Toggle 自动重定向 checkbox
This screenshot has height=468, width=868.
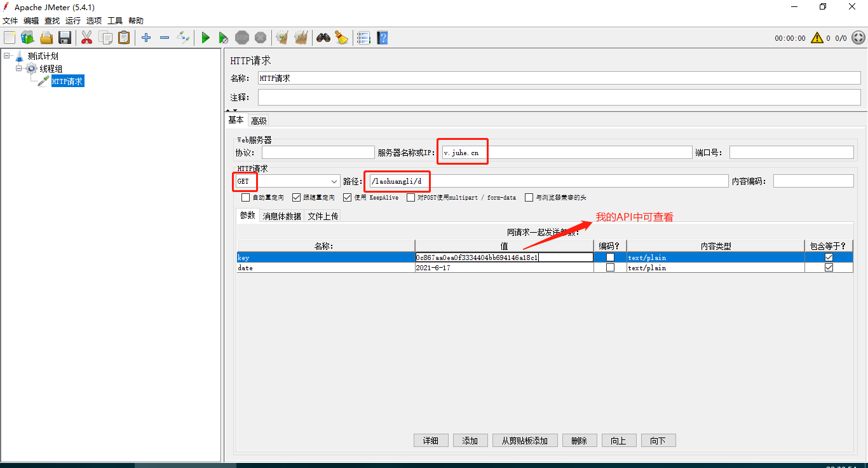coord(246,198)
